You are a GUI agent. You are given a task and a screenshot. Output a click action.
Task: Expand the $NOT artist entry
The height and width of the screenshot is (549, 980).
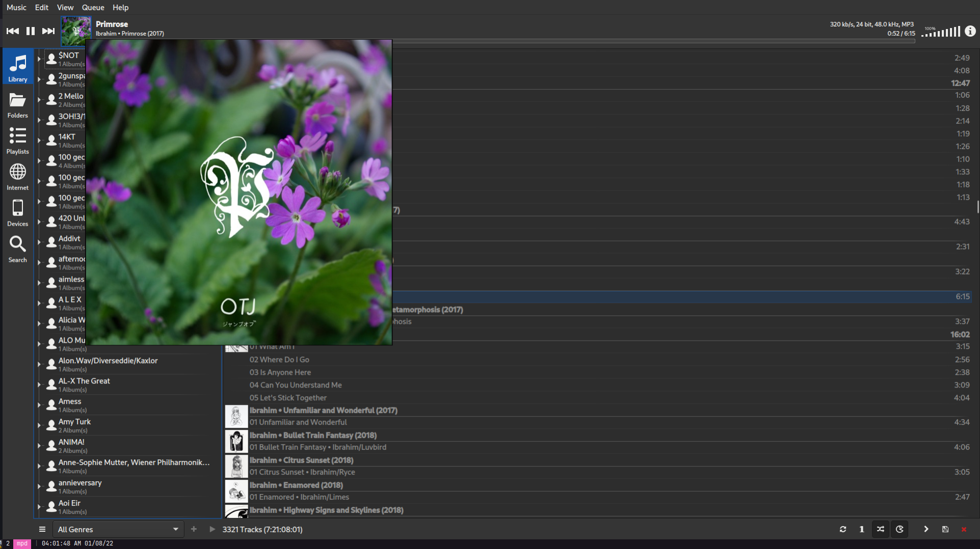(x=39, y=59)
